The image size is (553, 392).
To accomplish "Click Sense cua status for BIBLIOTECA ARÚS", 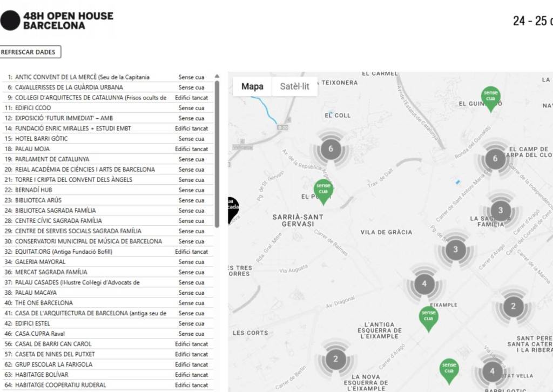I will [x=191, y=200].
